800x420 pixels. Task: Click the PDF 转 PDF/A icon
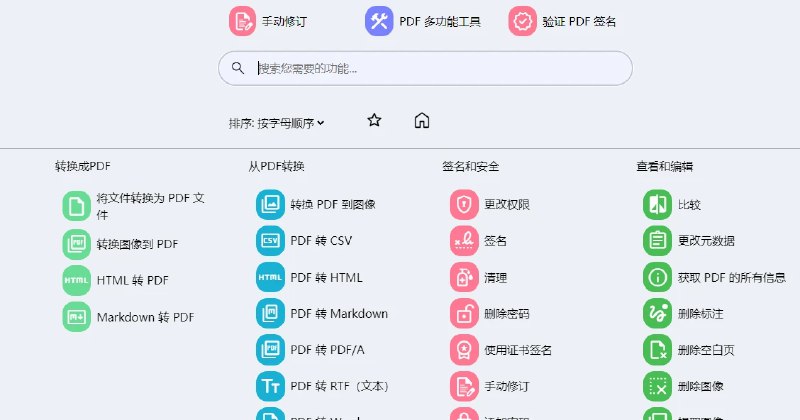point(270,350)
